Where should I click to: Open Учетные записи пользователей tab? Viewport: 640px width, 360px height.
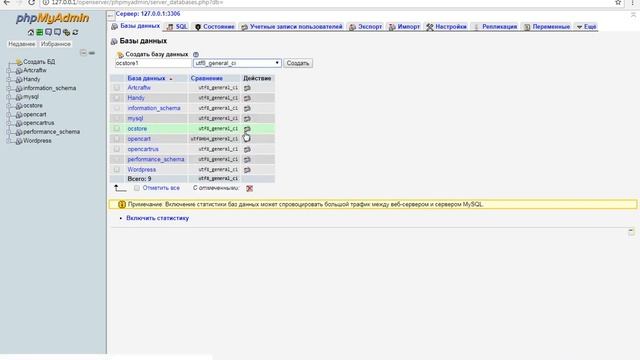coord(291,27)
